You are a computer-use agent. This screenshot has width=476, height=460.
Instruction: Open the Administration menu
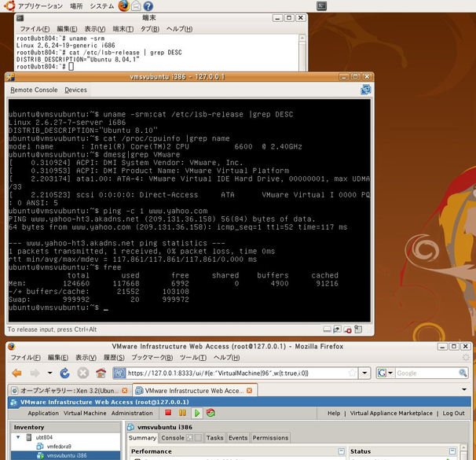132,413
